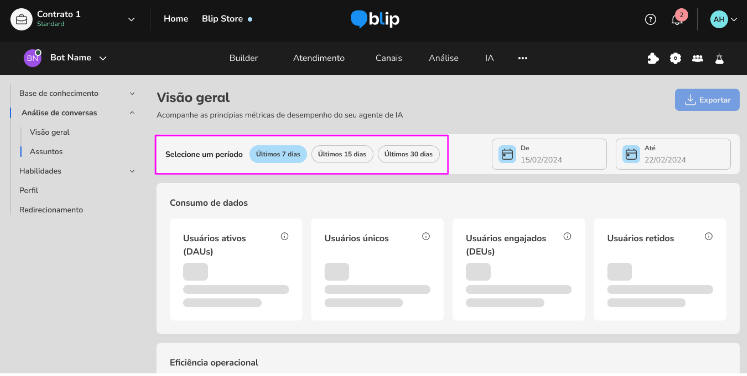This screenshot has width=747, height=376.
Task: Expand the Contrato 1 dropdown arrow
Action: click(x=131, y=20)
